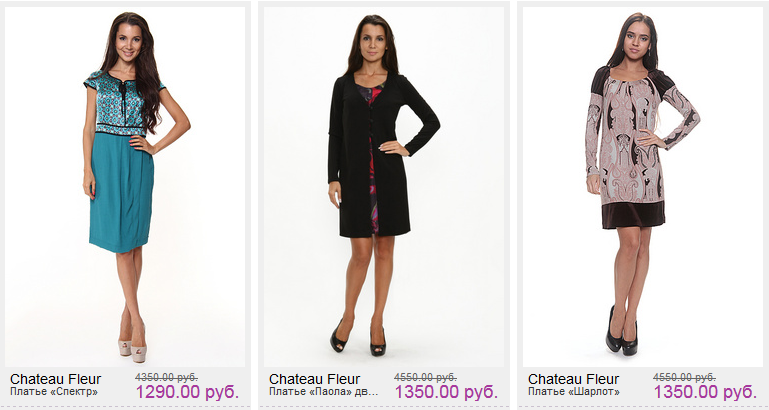Image resolution: width=769 pixels, height=410 pixels.
Task: Click the 1350.00 руб. price for Паола
Action: coord(446,392)
